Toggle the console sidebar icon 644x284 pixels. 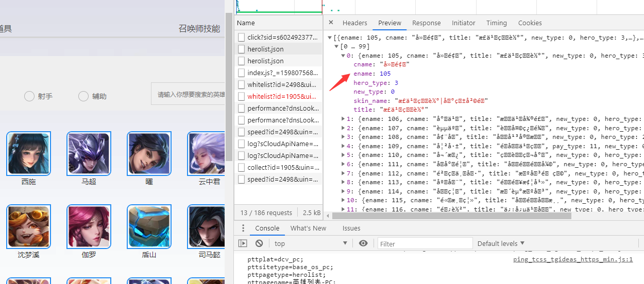(243, 243)
